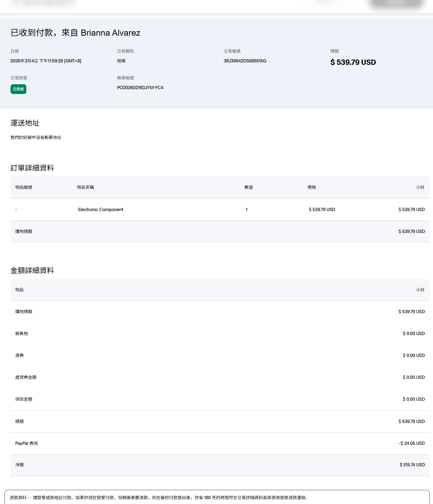The height and width of the screenshot is (504, 433).
Task: Click the 數量 column header
Action: (x=249, y=187)
